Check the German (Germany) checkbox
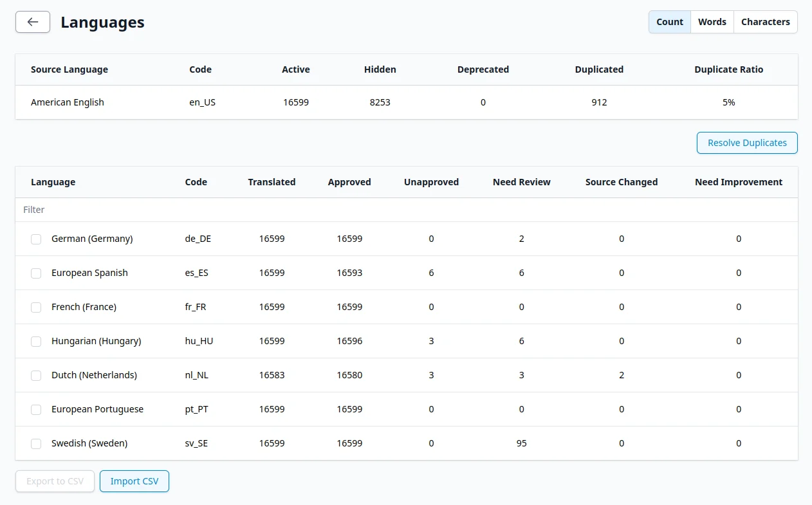The width and height of the screenshot is (812, 505). pos(36,239)
